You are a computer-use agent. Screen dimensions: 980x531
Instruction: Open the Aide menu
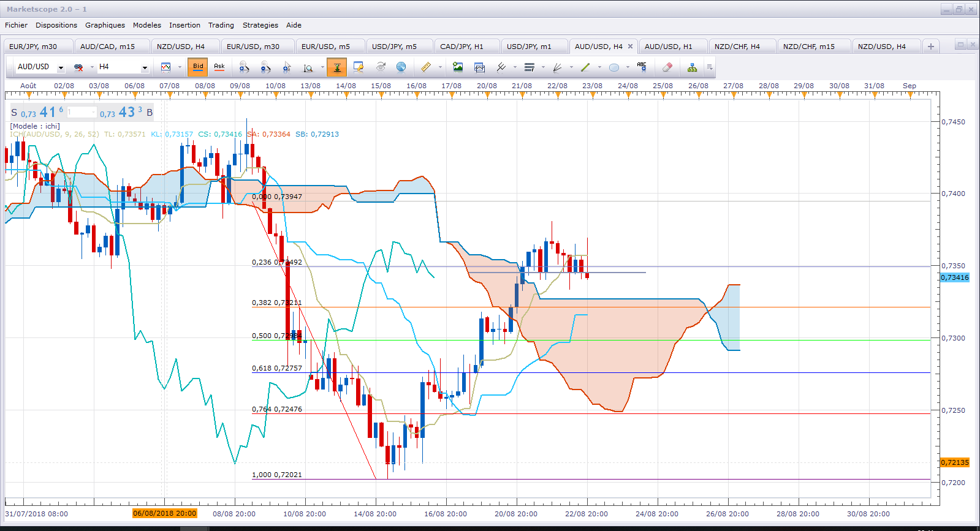click(294, 25)
